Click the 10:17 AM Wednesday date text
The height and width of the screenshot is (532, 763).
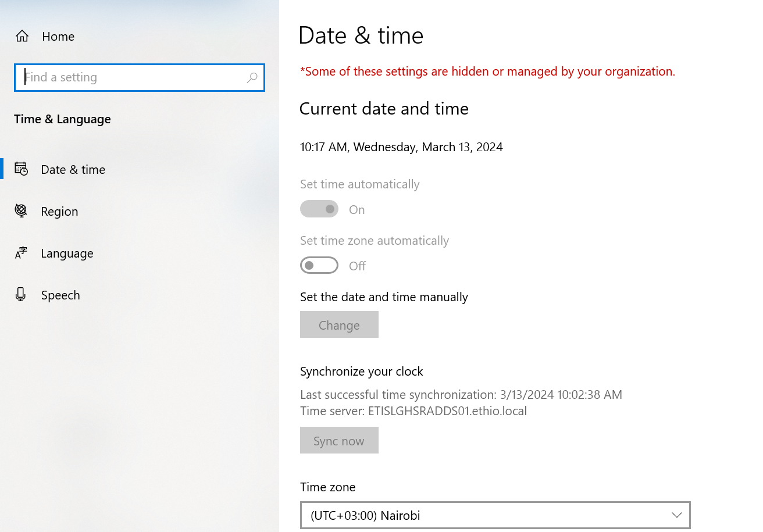401,147
